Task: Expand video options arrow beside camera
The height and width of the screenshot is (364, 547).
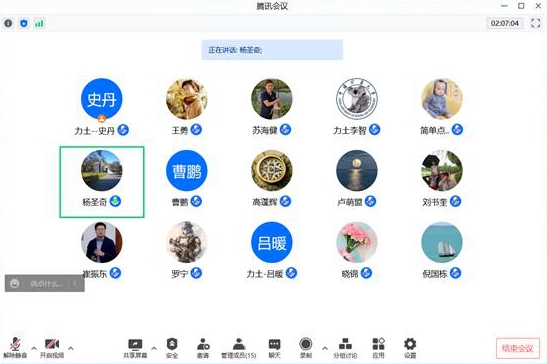Action: coord(71,348)
